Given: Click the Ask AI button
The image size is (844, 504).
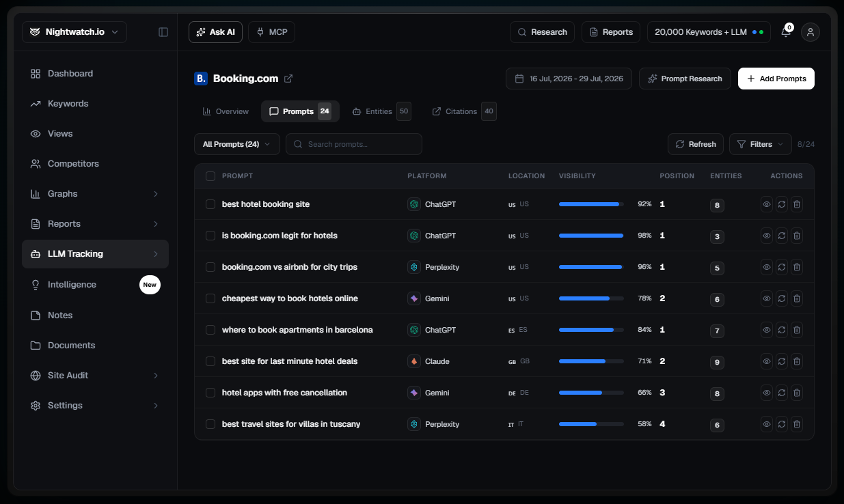Looking at the screenshot, I should coord(215,32).
